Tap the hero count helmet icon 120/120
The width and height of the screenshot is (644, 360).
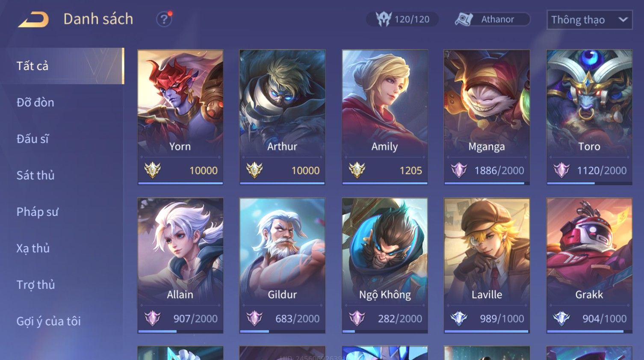click(x=384, y=19)
